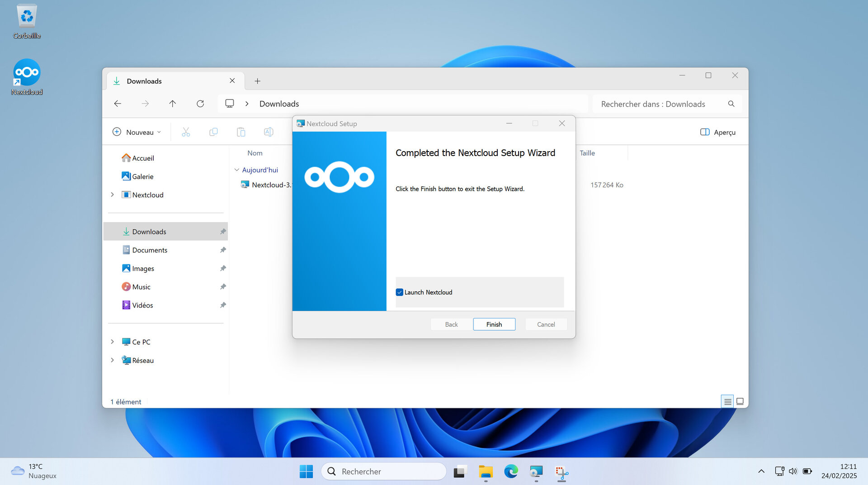Click the Finish button

(x=494, y=324)
